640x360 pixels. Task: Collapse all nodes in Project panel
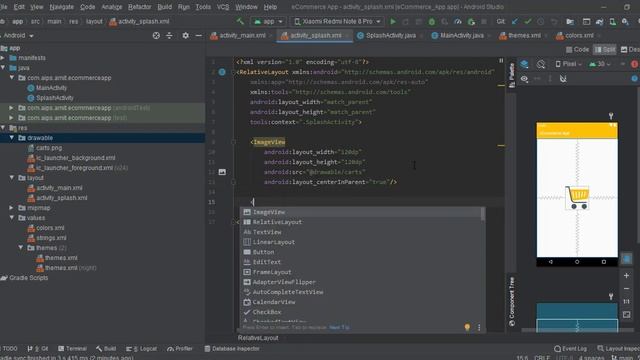tap(169, 36)
